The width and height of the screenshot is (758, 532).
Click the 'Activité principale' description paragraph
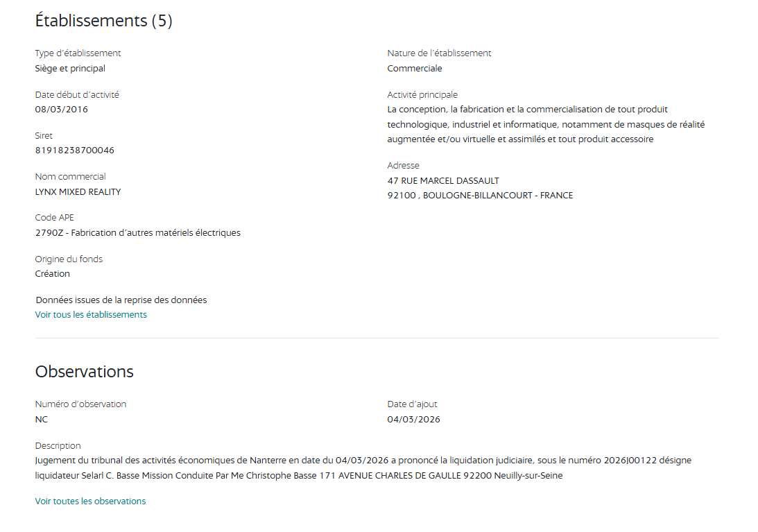click(x=545, y=125)
